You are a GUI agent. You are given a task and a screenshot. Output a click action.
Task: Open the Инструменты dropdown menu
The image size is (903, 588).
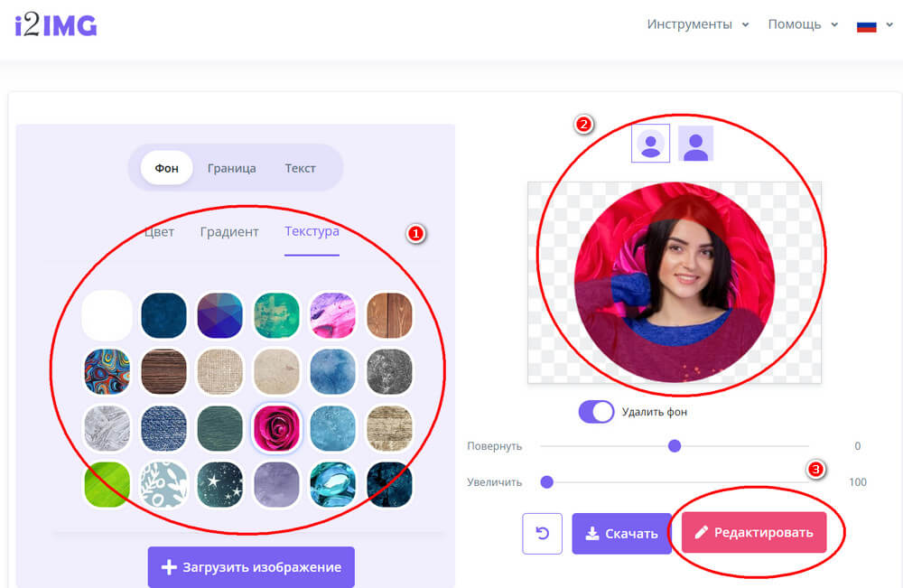(x=697, y=24)
